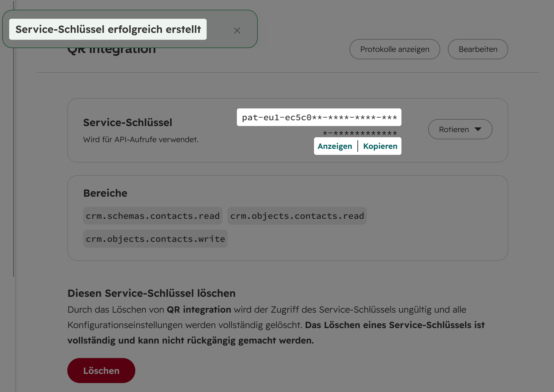The height and width of the screenshot is (392, 554).
Task: Click the red Löschen button
Action: pos(101,371)
